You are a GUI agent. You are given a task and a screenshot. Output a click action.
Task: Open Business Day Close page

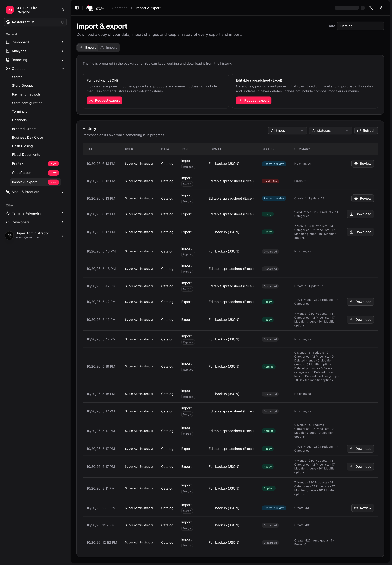click(x=35, y=138)
